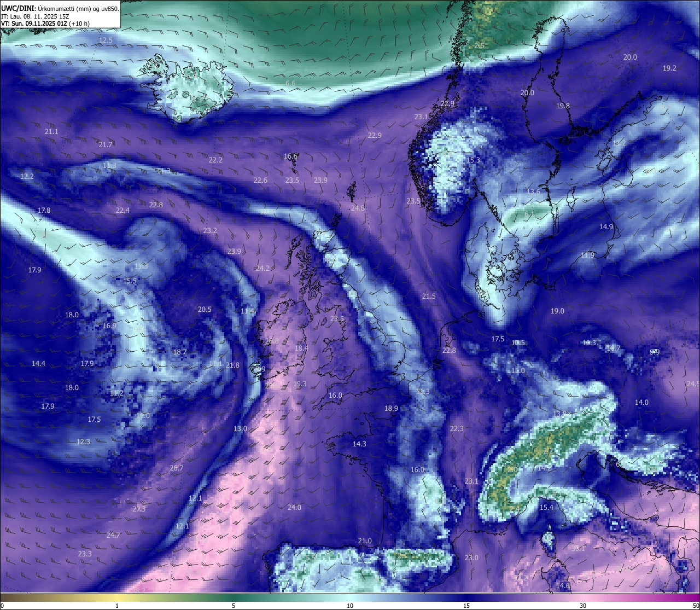Select the 21.7 value label

[x=106, y=144]
